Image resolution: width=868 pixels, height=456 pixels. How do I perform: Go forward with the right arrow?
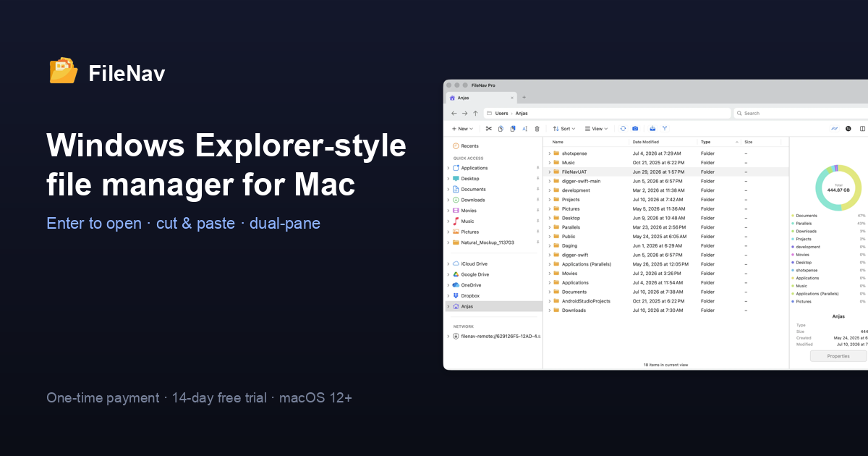464,113
